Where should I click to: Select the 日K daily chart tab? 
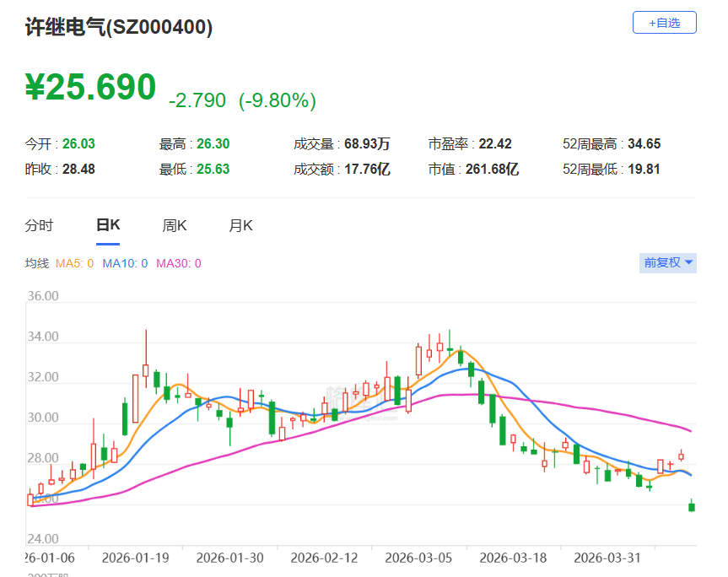point(107,225)
